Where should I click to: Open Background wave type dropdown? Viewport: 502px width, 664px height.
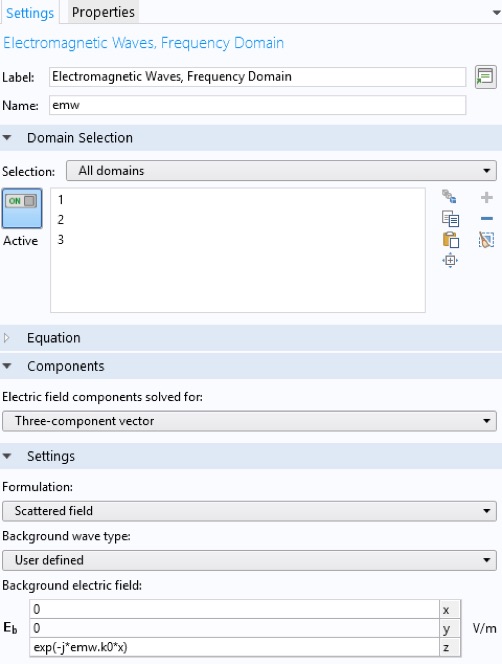click(x=249, y=560)
